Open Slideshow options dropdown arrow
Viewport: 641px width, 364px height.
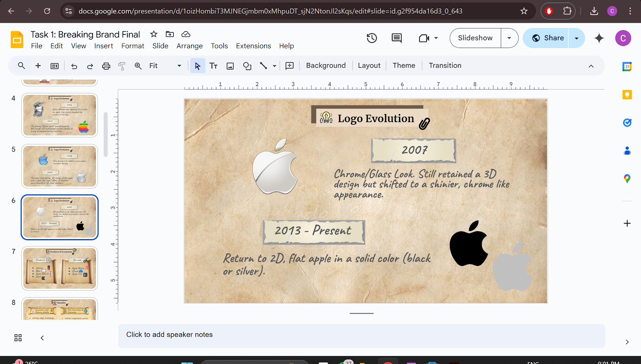[509, 38]
